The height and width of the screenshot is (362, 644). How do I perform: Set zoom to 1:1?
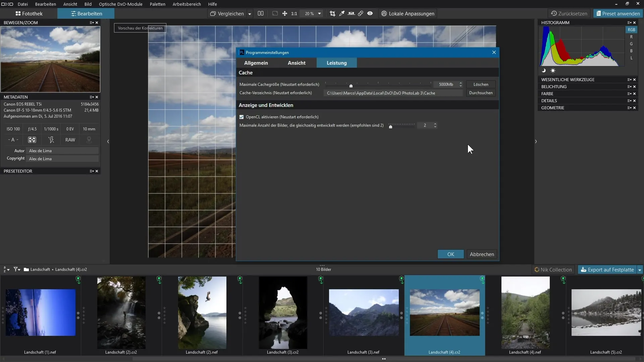294,14
